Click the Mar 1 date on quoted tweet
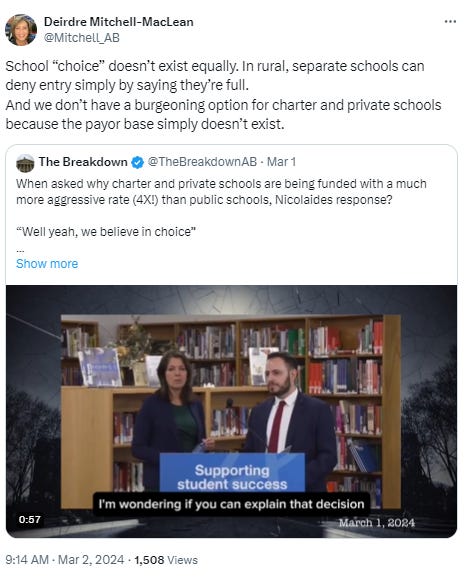 coord(281,162)
